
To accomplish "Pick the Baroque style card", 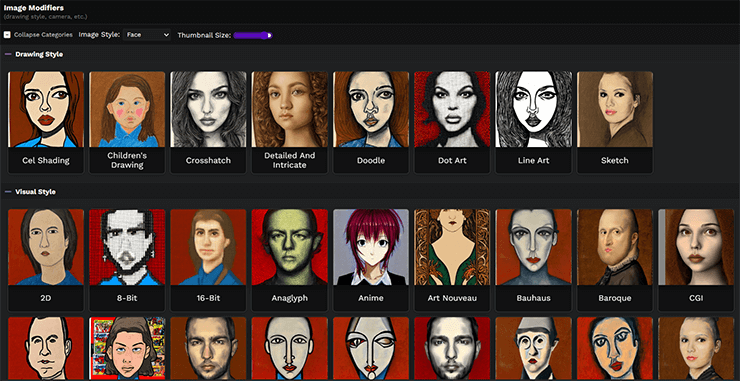I will pos(615,260).
